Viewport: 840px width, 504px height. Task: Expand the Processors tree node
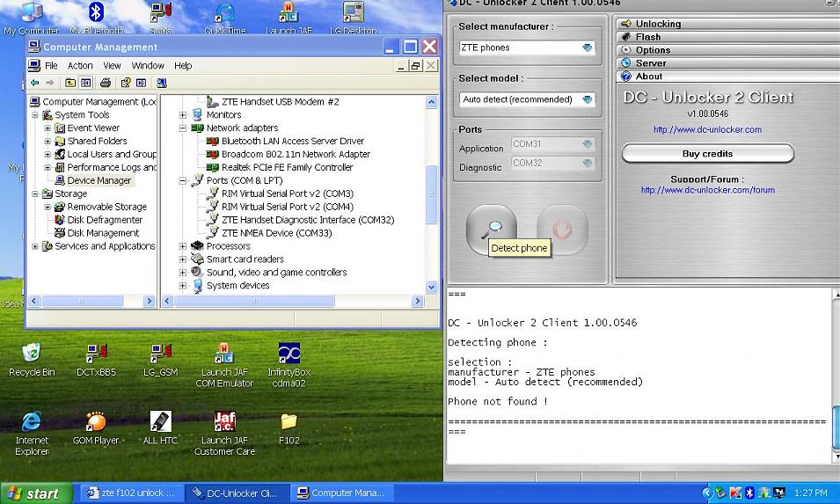(183, 246)
